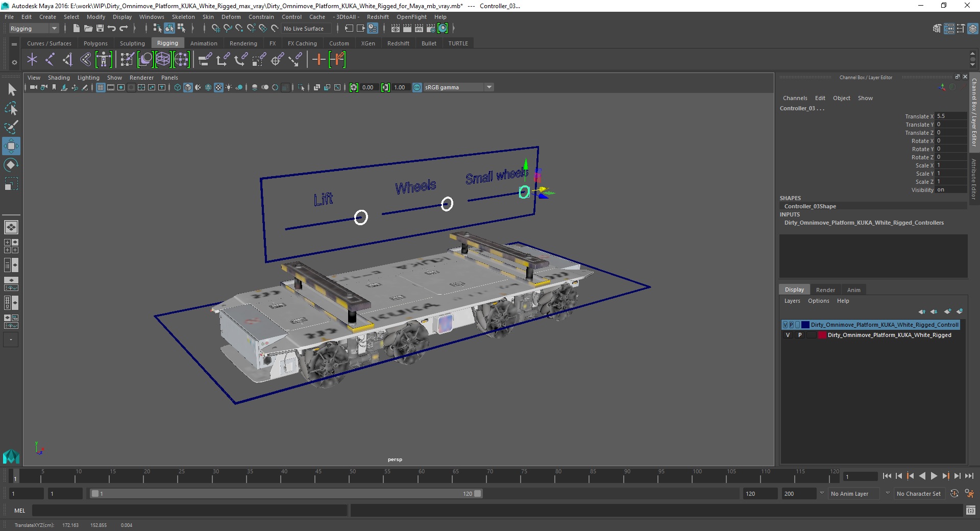
Task: Open the shelf options gear menu
Action: pos(14,62)
